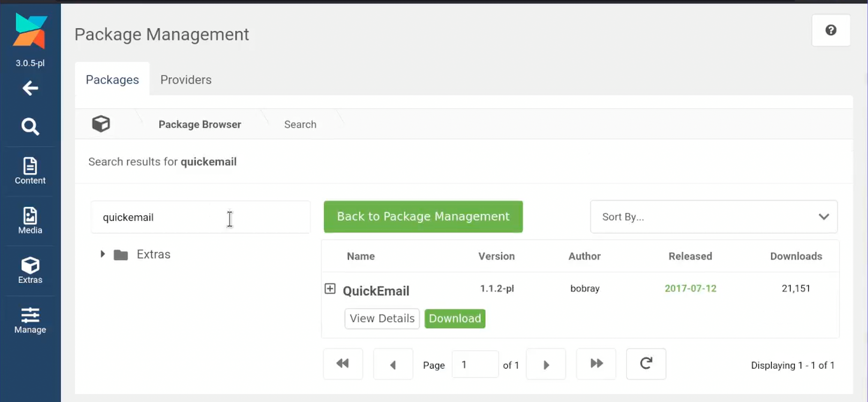Go to the last results page
The width and height of the screenshot is (868, 402).
pos(596,364)
